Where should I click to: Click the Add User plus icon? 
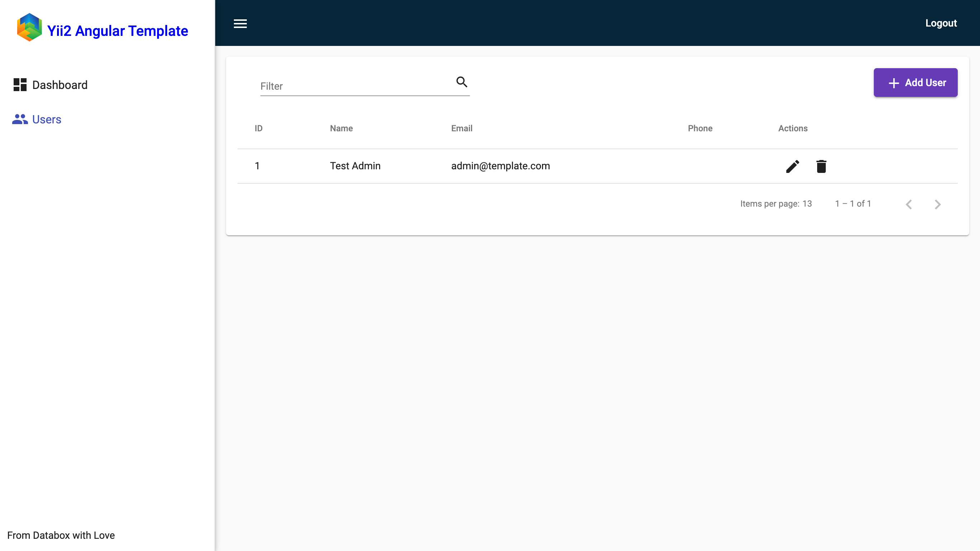(x=894, y=82)
